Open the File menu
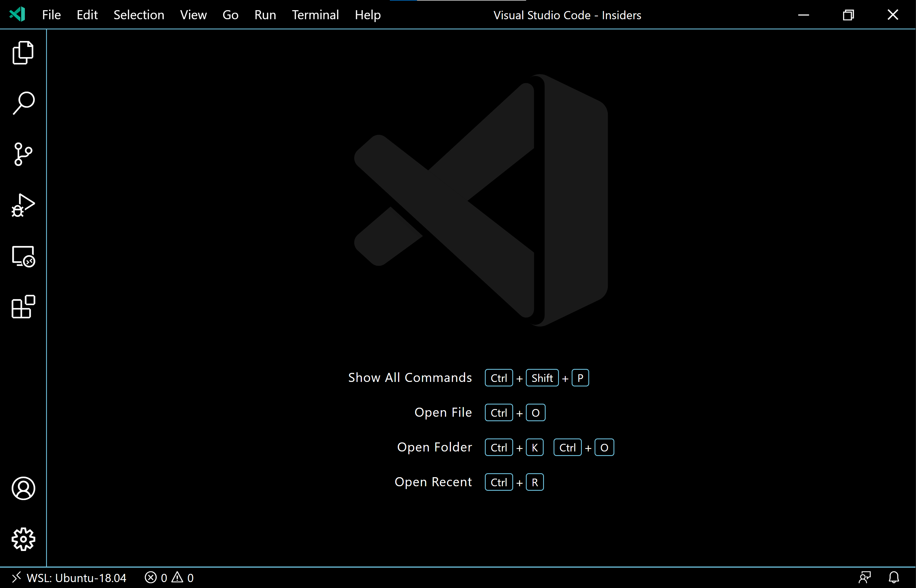916x588 pixels. click(x=51, y=15)
